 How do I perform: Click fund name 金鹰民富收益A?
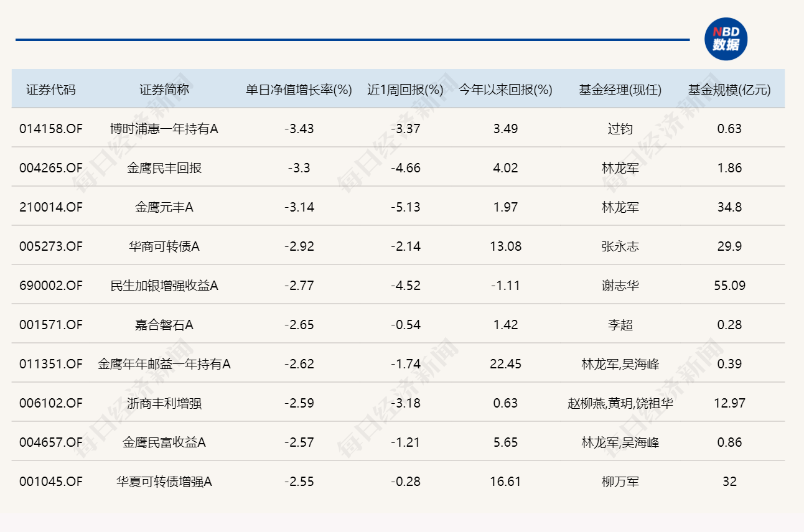click(x=164, y=442)
